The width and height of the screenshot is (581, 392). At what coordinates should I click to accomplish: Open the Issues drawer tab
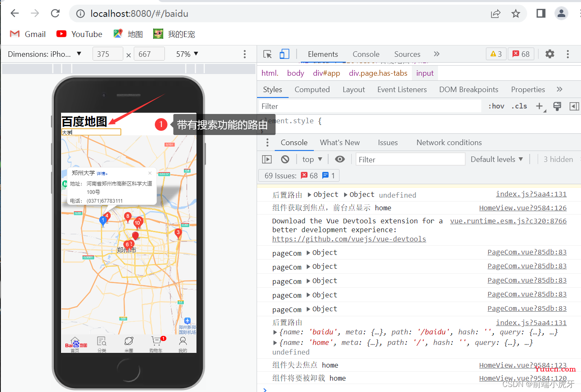pos(388,143)
